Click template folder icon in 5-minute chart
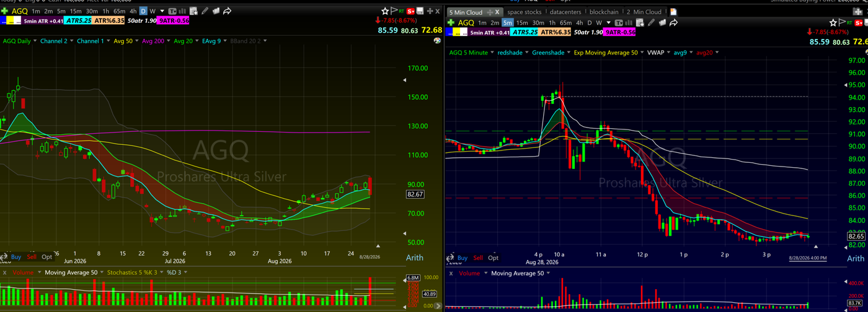The image size is (868, 312). tap(662, 23)
